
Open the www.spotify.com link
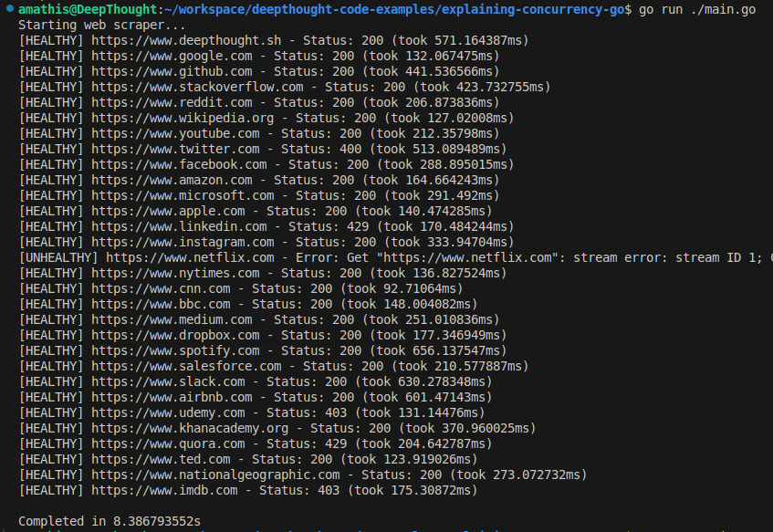175,351
